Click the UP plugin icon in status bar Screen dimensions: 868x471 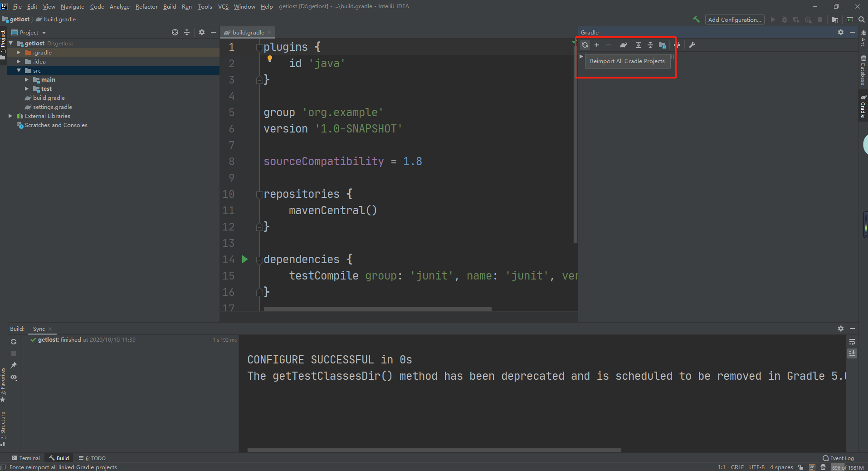pos(812,467)
